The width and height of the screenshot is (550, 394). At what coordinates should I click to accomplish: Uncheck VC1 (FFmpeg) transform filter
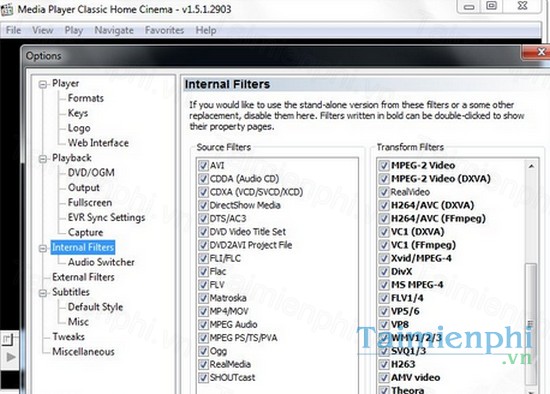click(384, 245)
